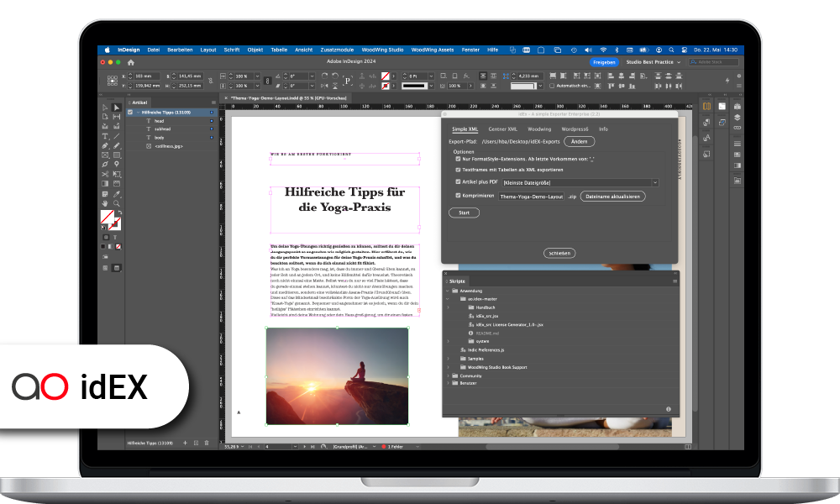Toggle Textframes mit Tabellen als XML exportieren
Image resolution: width=840 pixels, height=504 pixels.
[458, 170]
